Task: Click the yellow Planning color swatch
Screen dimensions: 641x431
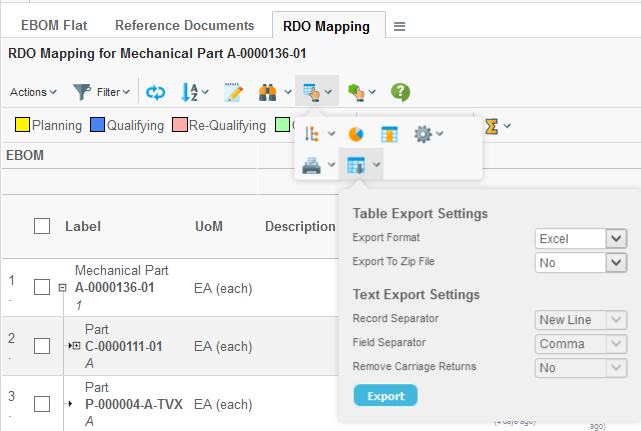Action: (22, 126)
